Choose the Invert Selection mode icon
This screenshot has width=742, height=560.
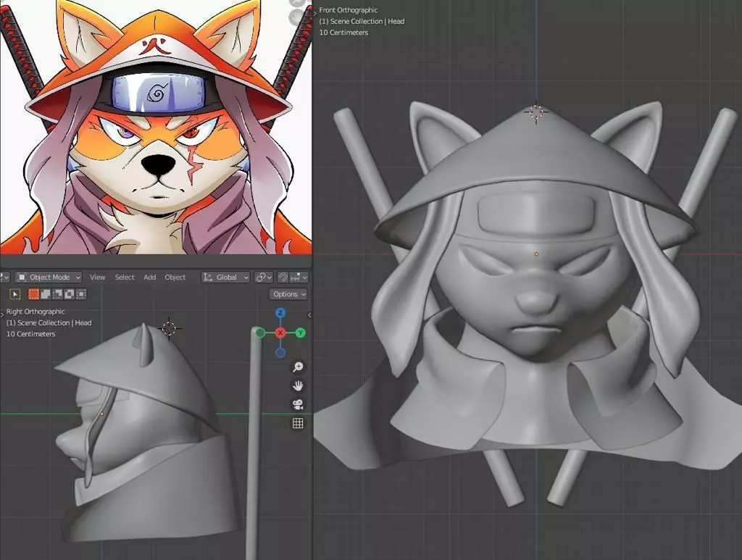(69, 294)
